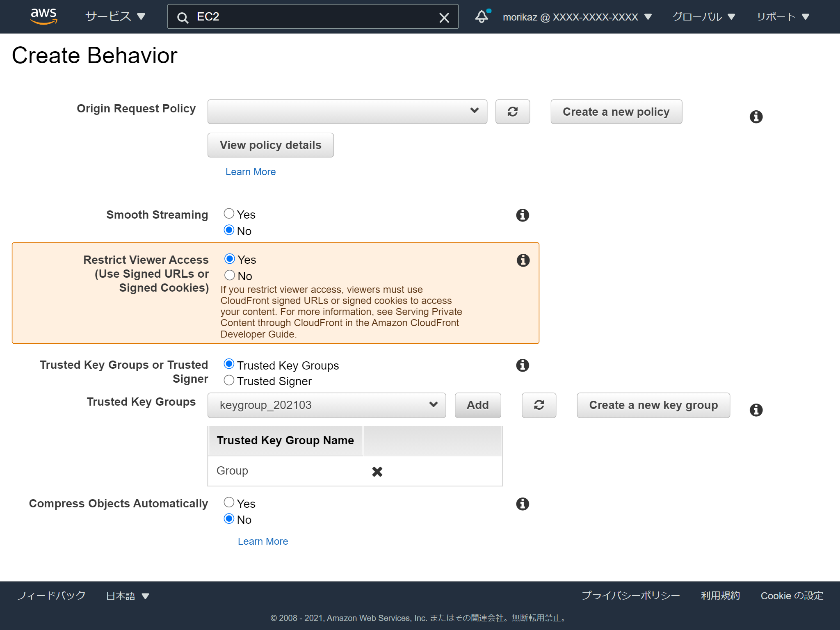This screenshot has height=630, width=840.
Task: Clear the EC2 search text
Action: click(444, 18)
